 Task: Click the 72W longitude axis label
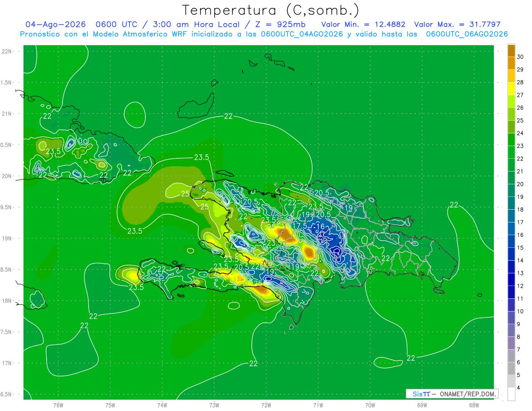coord(266,405)
